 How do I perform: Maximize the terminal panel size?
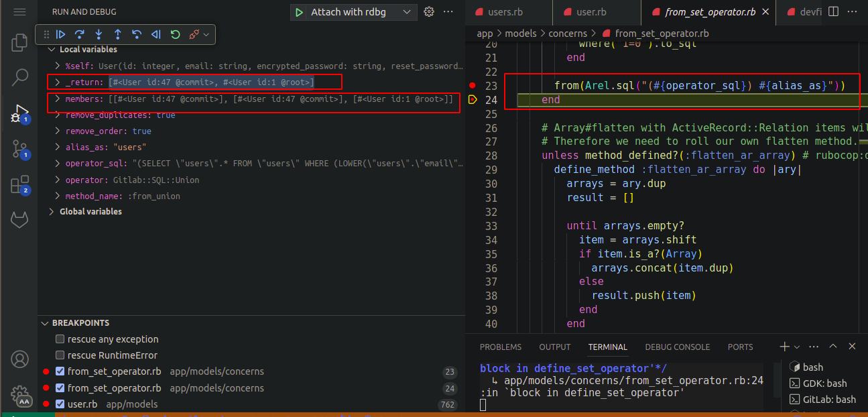pos(833,347)
